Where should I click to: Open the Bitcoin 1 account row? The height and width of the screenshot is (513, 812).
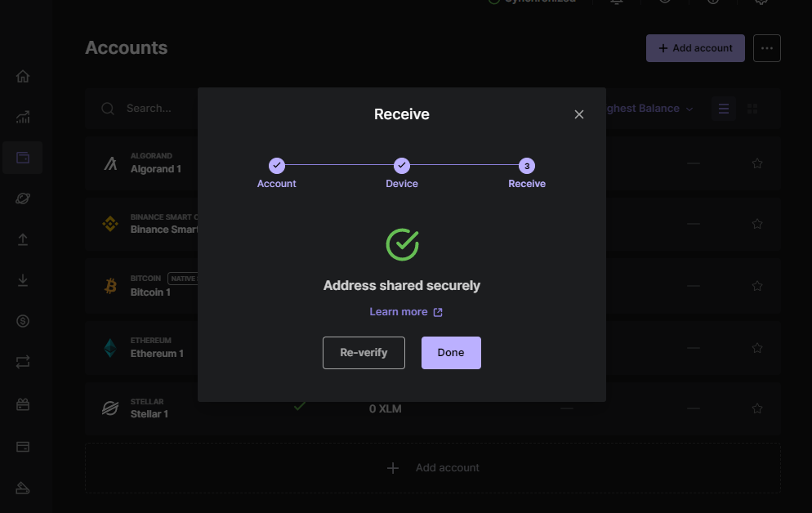[433, 286]
